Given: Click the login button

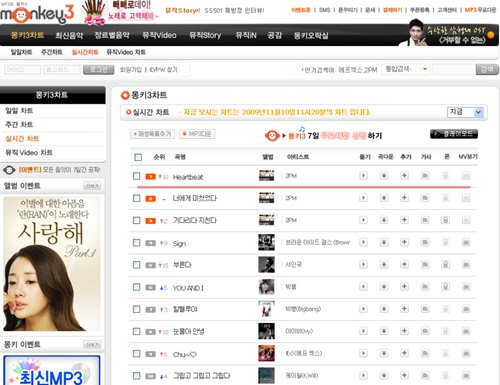Looking at the screenshot, I should 98,70.
